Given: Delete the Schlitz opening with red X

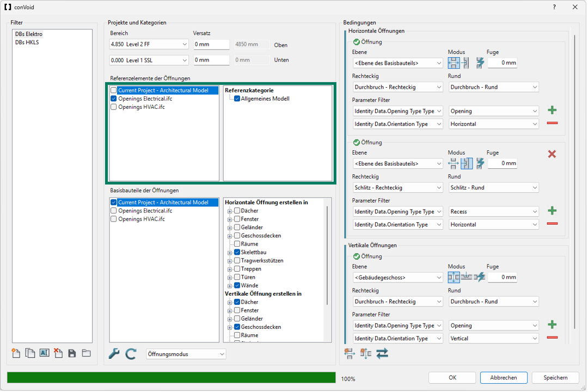Looking at the screenshot, I should click(552, 154).
